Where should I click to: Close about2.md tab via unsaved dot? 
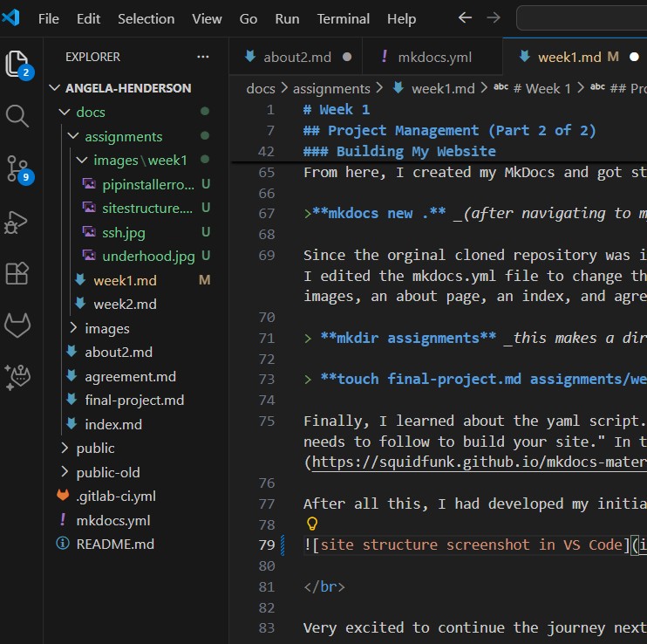coord(347,57)
